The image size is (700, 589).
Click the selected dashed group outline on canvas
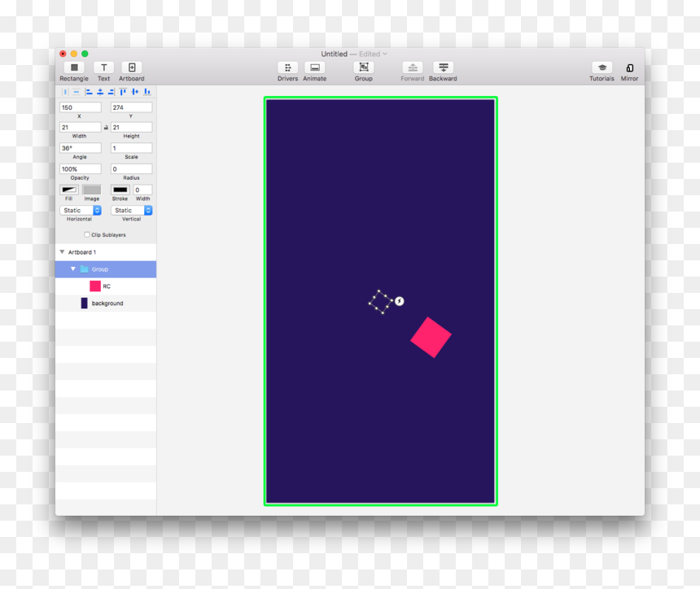click(380, 302)
